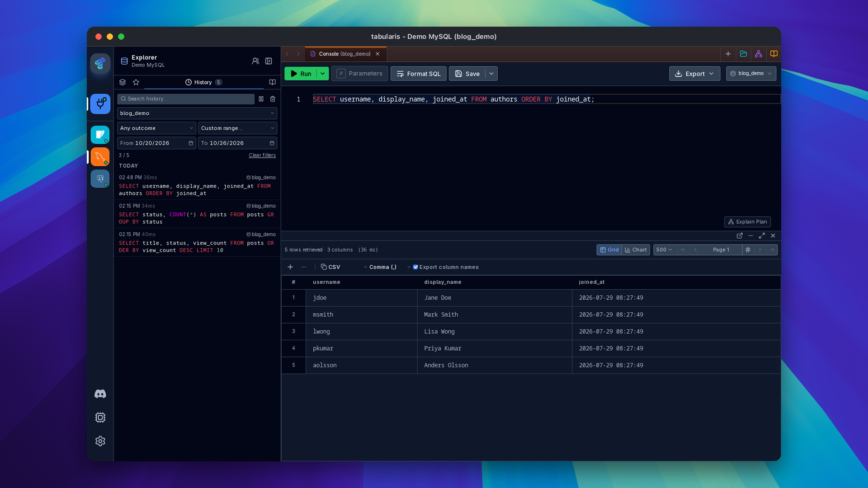Open the Export dropdown
Image resolution: width=868 pixels, height=488 pixels.
pos(694,74)
